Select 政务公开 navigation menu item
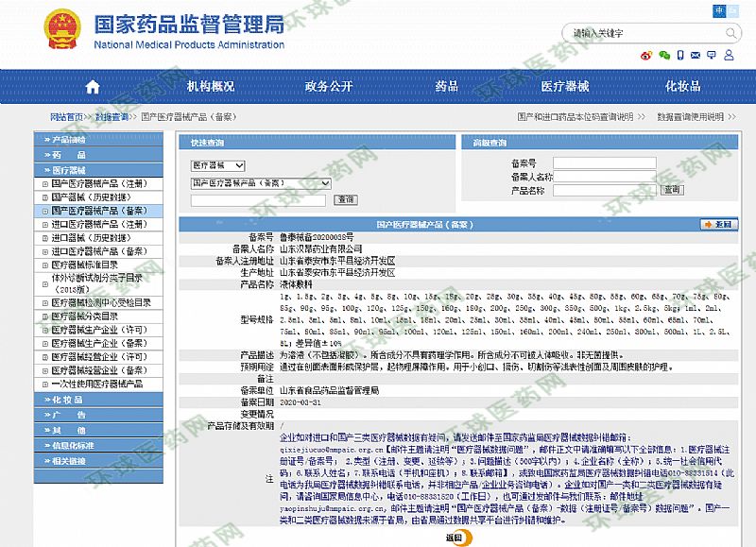This screenshot has height=547, width=756. tap(328, 86)
